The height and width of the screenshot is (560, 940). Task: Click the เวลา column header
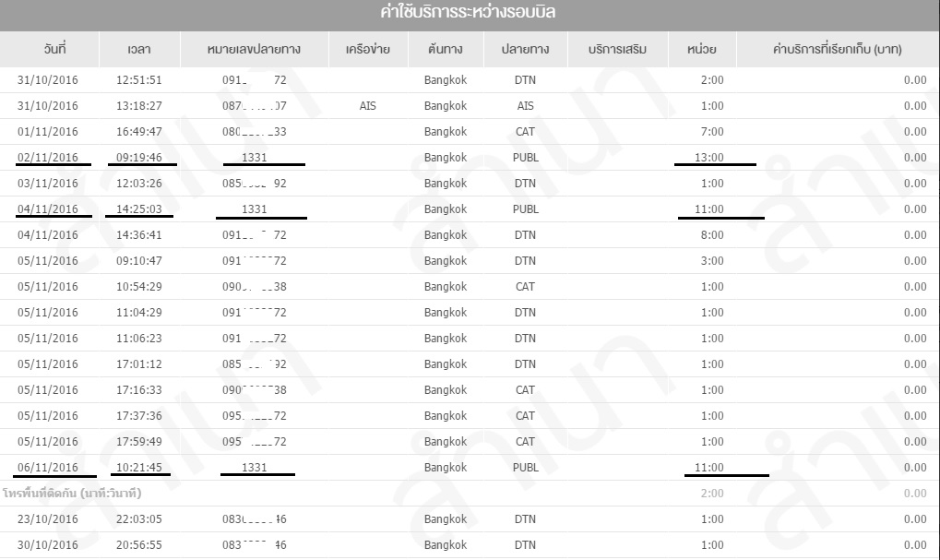(139, 49)
